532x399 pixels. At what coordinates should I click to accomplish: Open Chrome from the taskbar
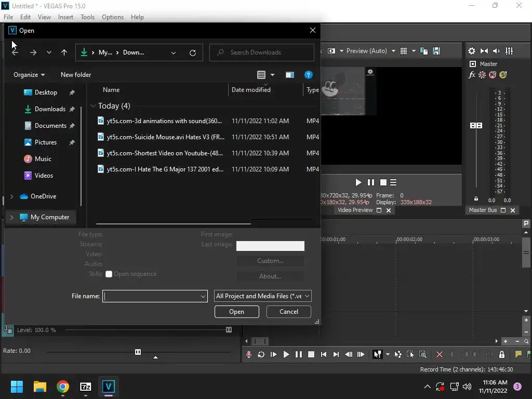click(x=63, y=387)
